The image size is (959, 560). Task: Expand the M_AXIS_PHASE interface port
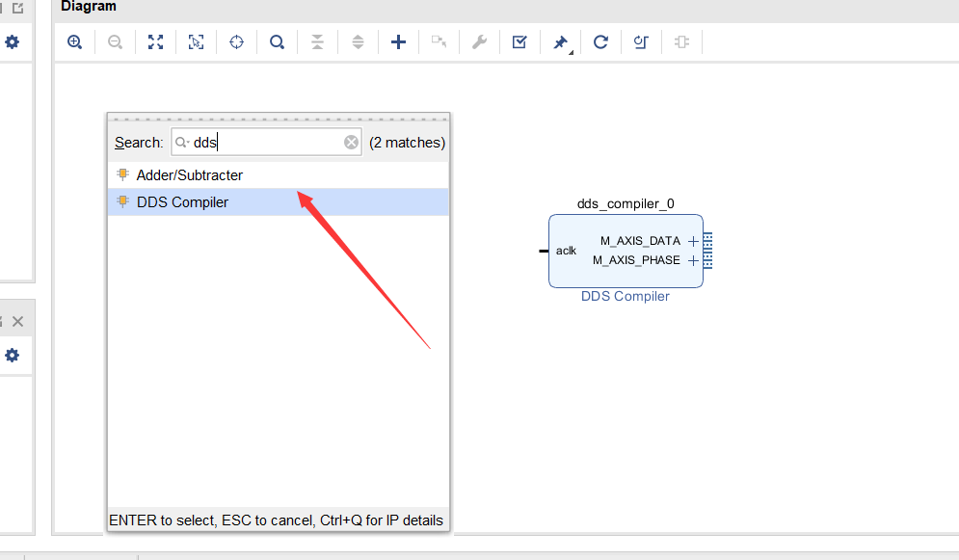(x=693, y=260)
